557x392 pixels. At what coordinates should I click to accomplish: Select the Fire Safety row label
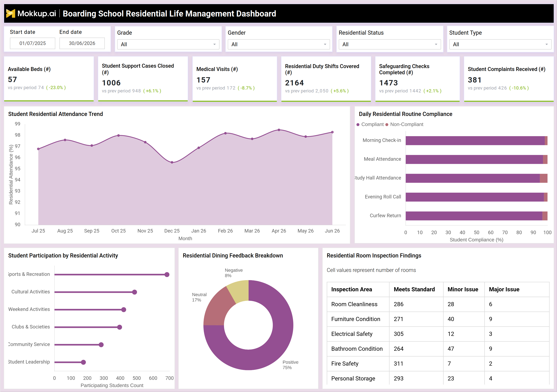coord(345,363)
